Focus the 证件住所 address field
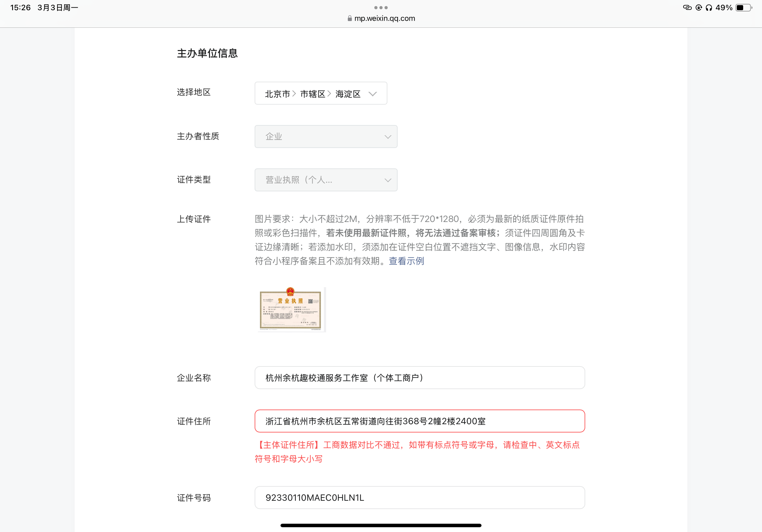Image resolution: width=762 pixels, height=532 pixels. click(419, 421)
